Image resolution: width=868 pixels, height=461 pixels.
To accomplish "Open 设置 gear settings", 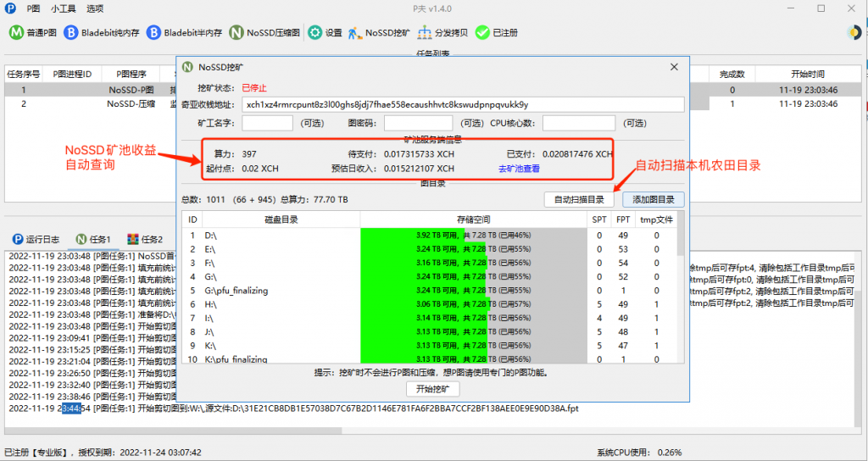I will pos(314,33).
